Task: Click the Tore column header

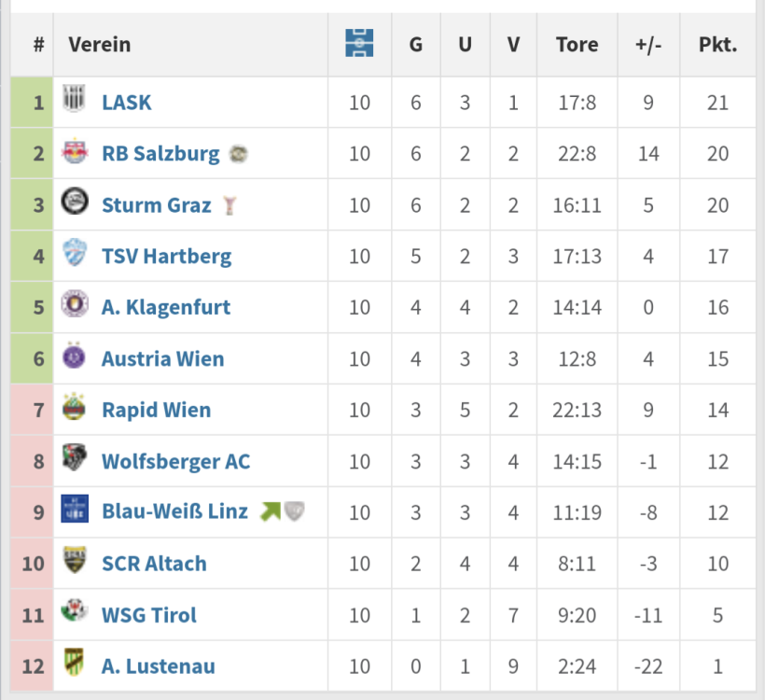Action: [577, 44]
